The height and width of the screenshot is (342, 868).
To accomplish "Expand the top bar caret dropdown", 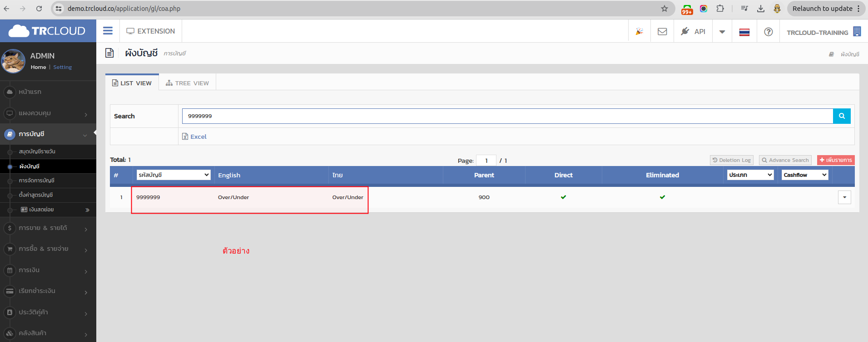I will [x=722, y=32].
